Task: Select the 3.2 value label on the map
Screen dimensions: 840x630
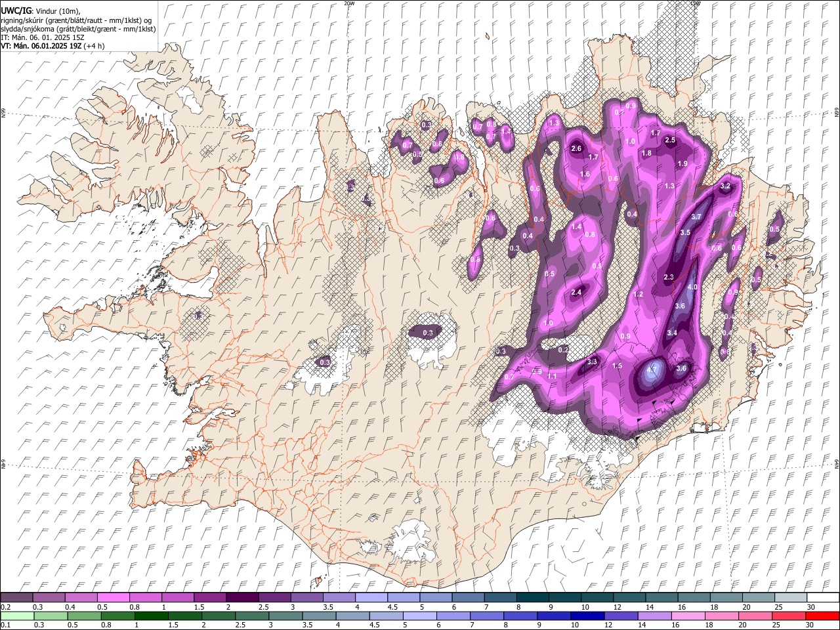Action: [725, 186]
